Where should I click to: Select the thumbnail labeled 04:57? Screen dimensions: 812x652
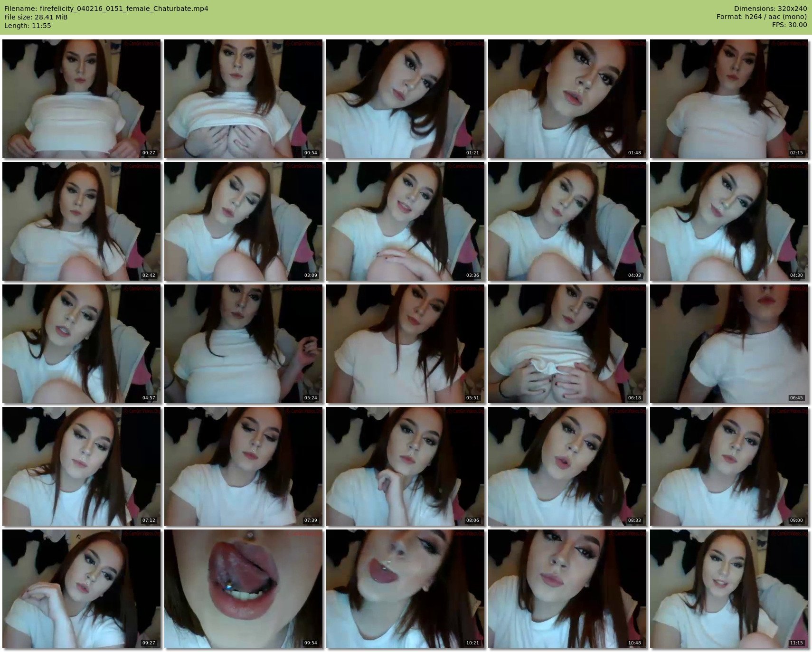tap(82, 344)
